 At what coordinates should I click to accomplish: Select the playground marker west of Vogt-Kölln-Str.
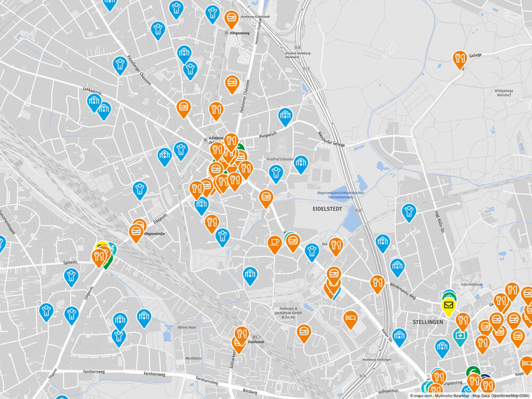click(409, 211)
